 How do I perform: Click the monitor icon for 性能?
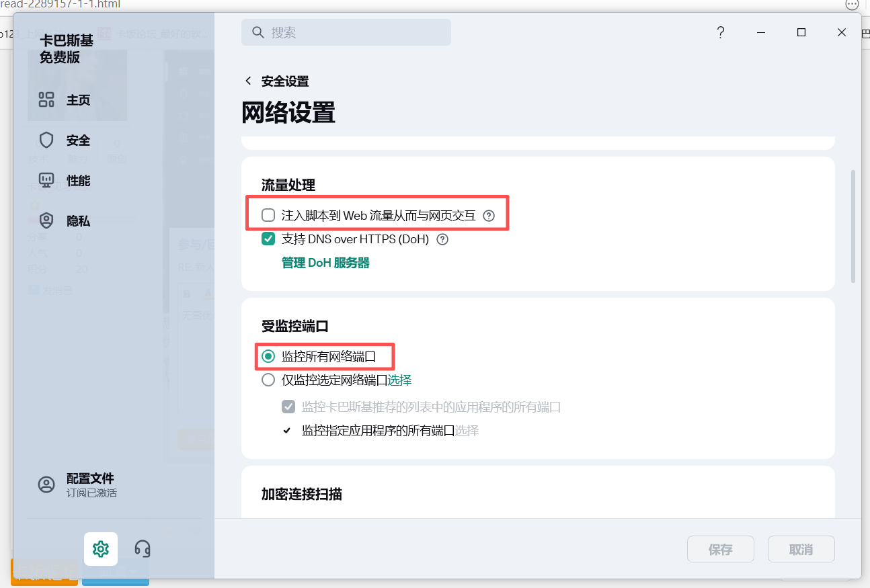(x=46, y=181)
